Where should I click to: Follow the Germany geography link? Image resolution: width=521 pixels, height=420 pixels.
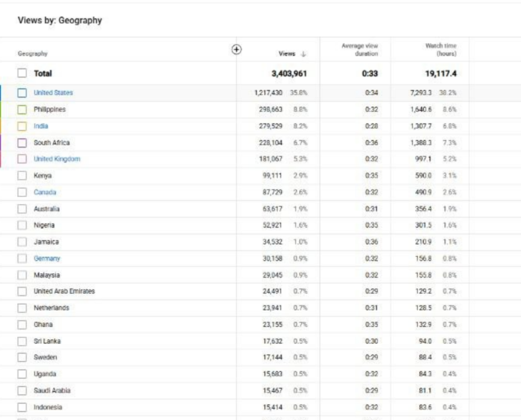tap(47, 258)
